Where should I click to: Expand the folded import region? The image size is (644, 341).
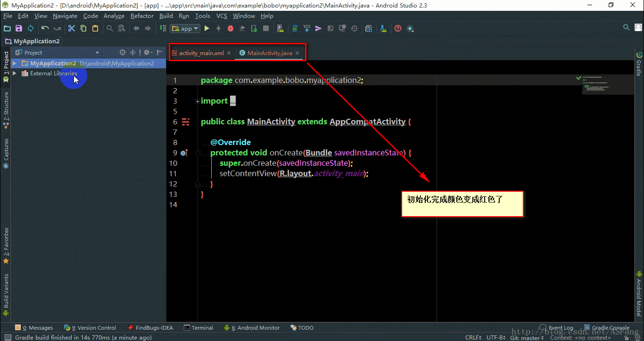(x=198, y=101)
